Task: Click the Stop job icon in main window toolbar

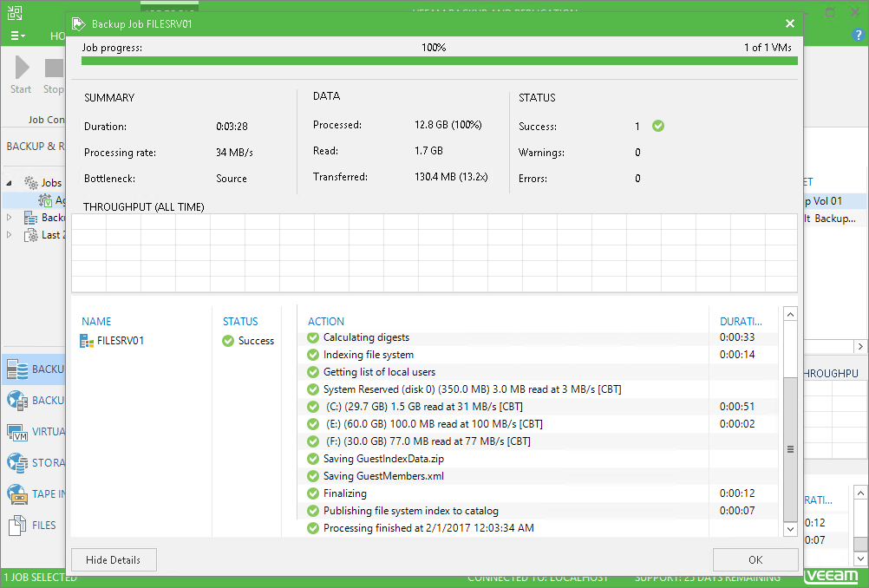Action: [x=55, y=69]
